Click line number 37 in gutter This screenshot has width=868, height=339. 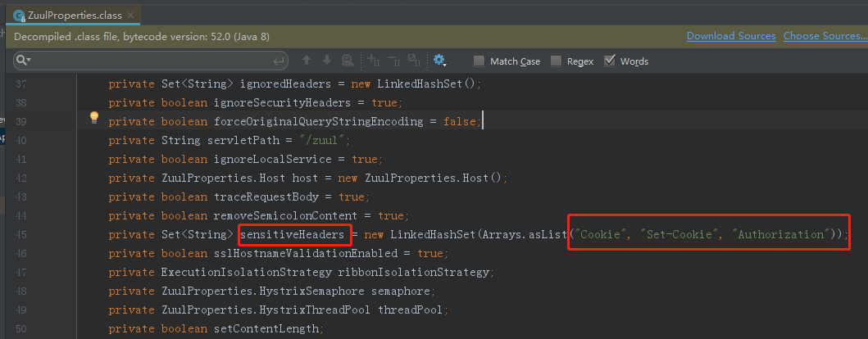20,84
